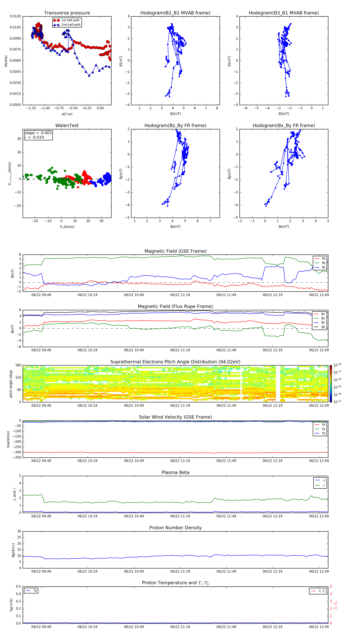Click the "Vsw(km/s)" y-axis label
This screenshot has height=644, width=351.
[x=8, y=439]
